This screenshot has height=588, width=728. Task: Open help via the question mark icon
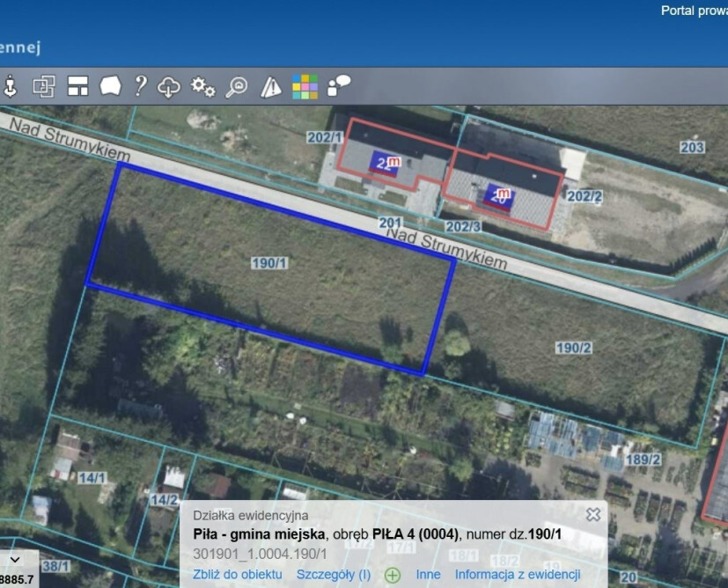[x=140, y=85]
